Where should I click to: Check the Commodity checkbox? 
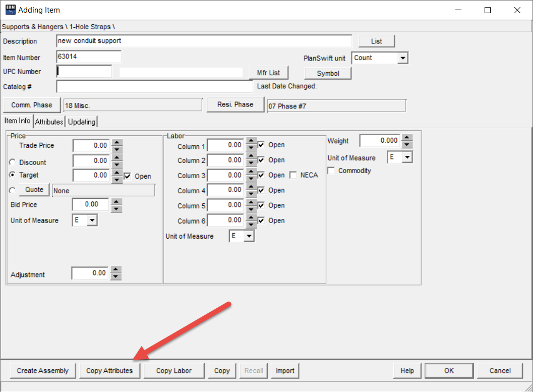coord(331,171)
